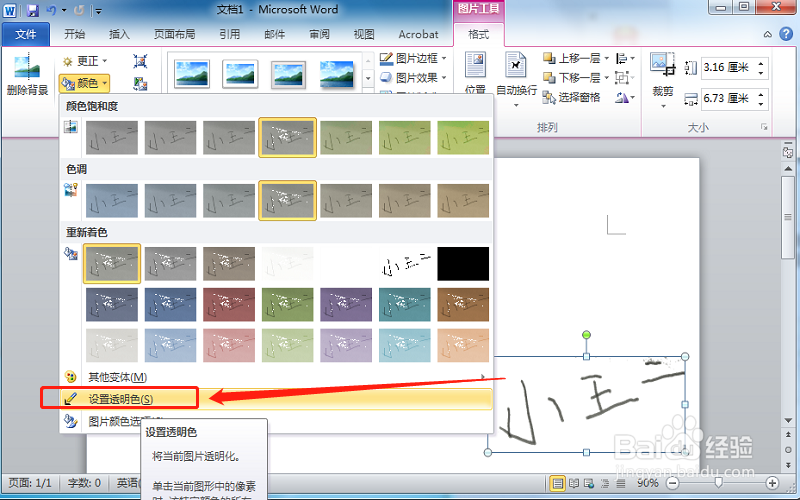Switch to print layout view icon
The image size is (800, 500).
point(557,483)
